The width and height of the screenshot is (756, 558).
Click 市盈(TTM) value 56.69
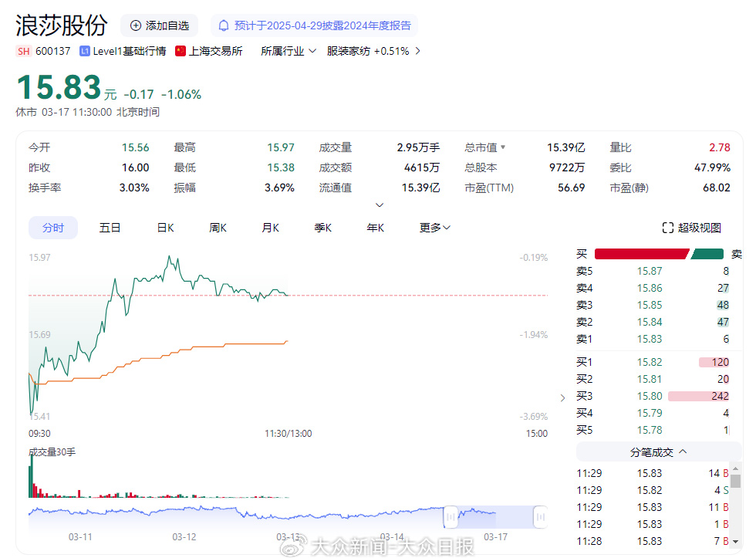(x=572, y=188)
